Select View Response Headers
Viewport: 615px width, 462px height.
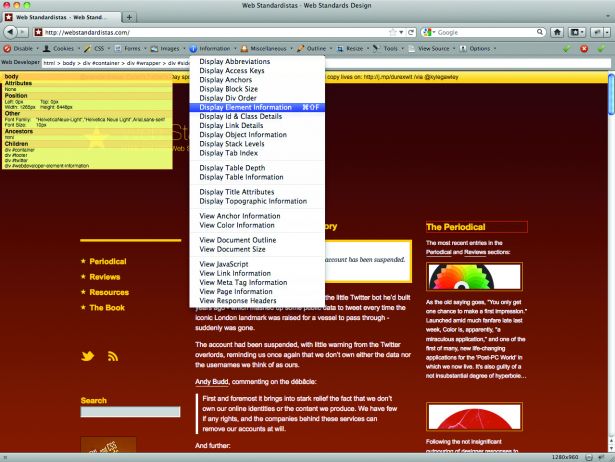(x=257, y=301)
